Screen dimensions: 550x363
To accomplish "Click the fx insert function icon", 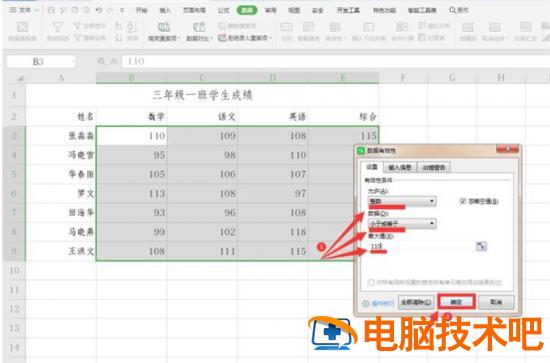I will click(113, 62).
